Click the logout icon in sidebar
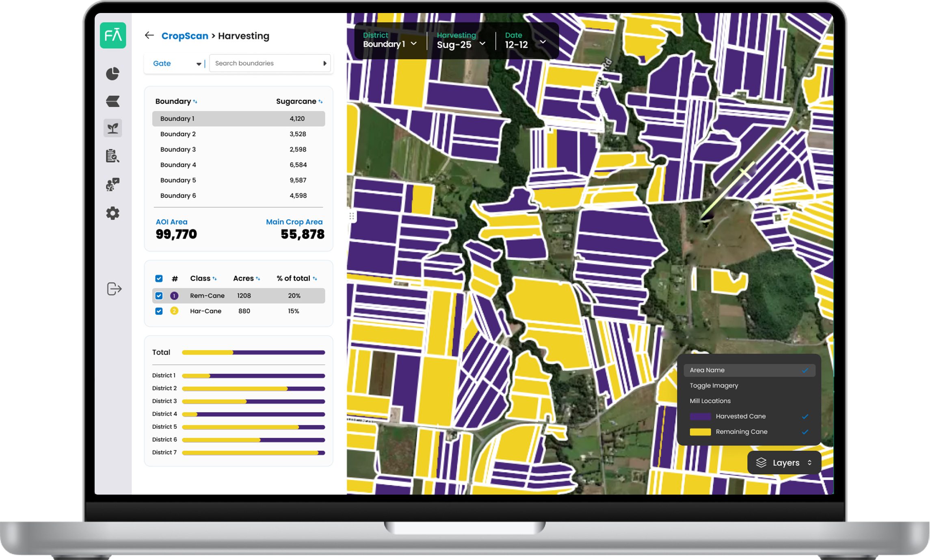 tap(114, 289)
